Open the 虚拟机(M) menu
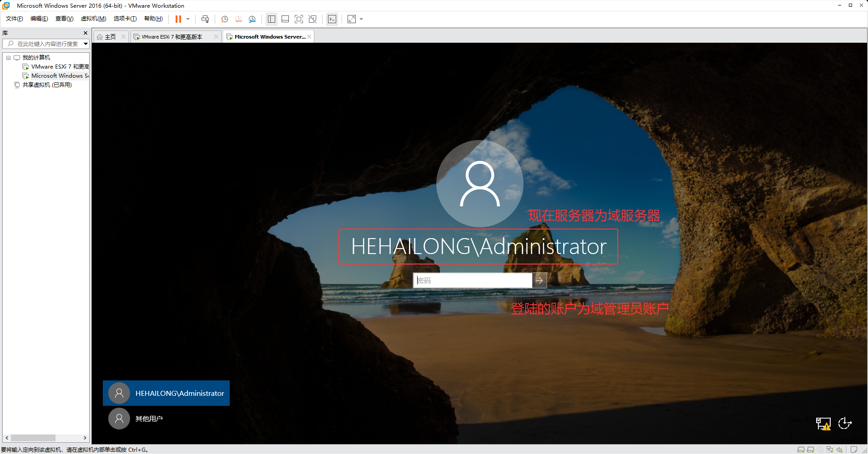 [x=93, y=19]
